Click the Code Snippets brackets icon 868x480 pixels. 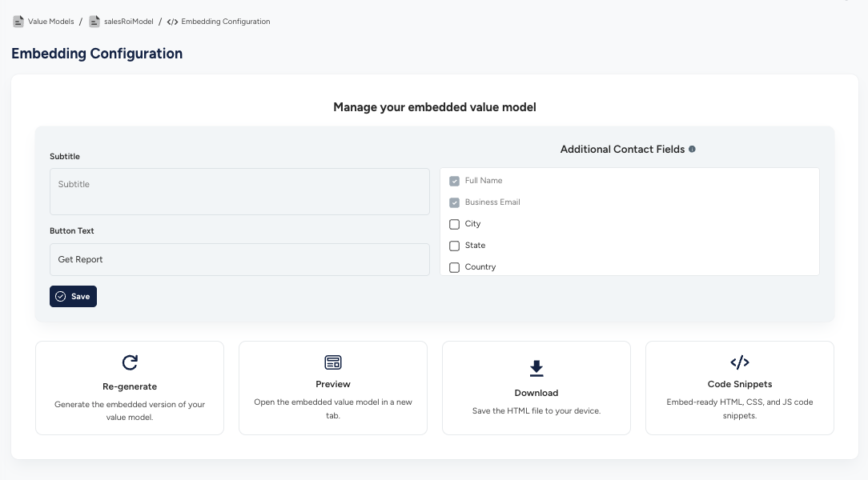(740, 362)
